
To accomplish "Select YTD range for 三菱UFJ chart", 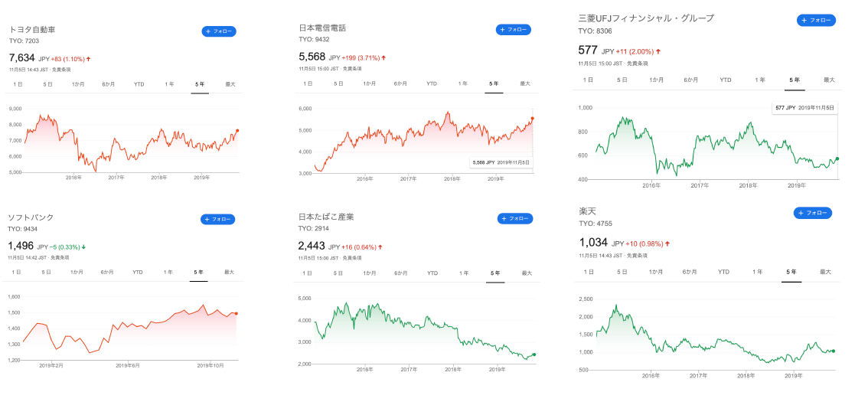I will pyautogui.click(x=725, y=80).
